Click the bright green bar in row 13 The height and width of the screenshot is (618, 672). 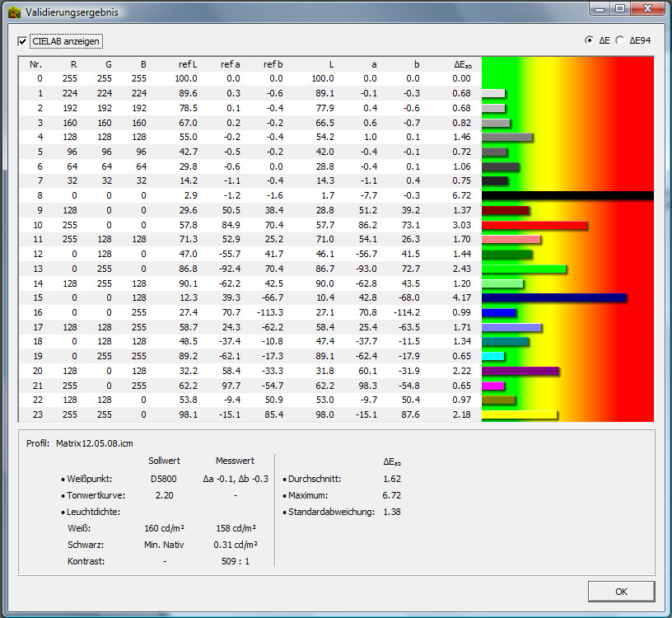pyautogui.click(x=524, y=269)
